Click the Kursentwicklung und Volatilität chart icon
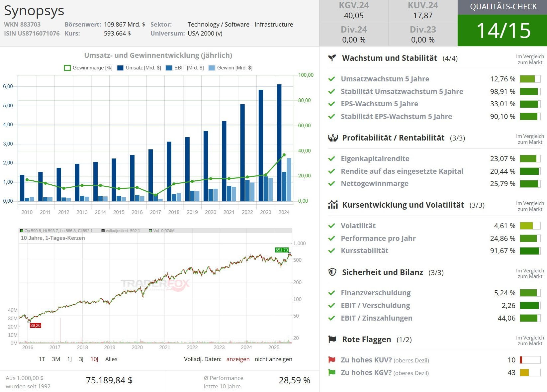The width and height of the screenshot is (547, 392). click(333, 205)
